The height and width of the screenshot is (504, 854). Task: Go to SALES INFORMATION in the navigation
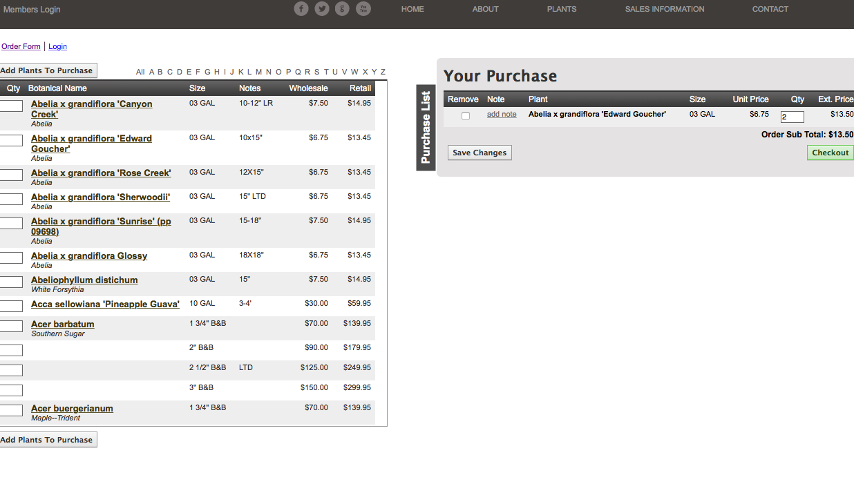[x=664, y=9]
